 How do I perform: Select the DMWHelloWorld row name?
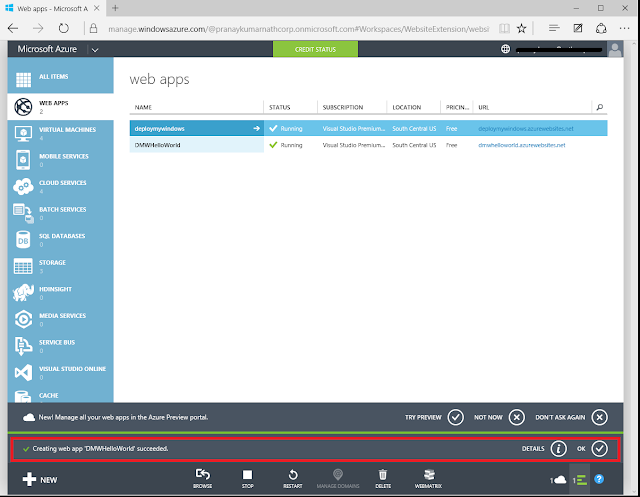[158, 145]
